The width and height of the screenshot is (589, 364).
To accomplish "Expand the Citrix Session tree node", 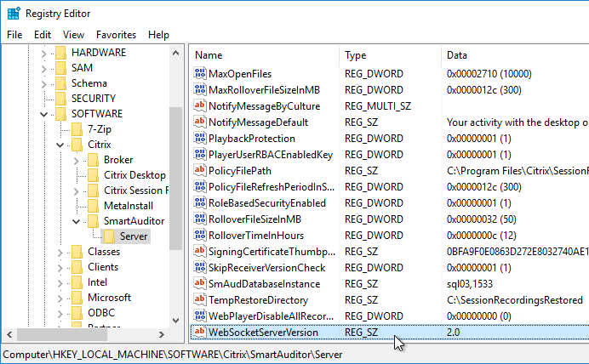I will 77,191.
